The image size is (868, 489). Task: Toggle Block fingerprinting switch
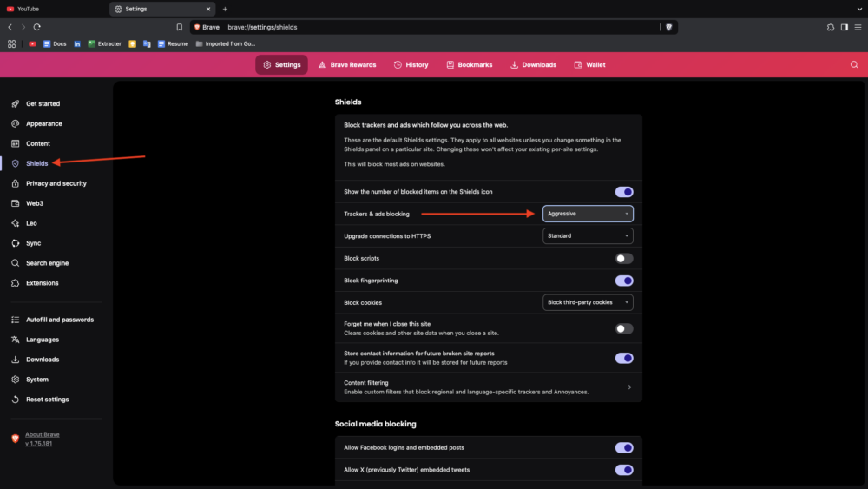tap(624, 281)
